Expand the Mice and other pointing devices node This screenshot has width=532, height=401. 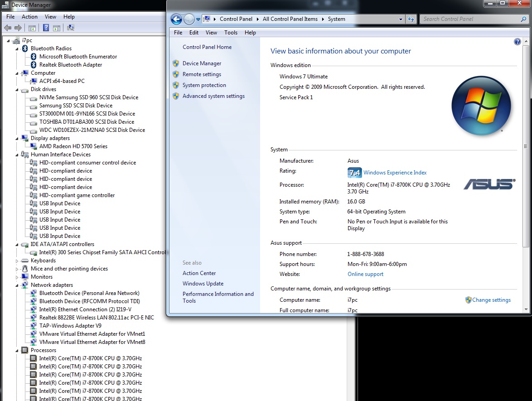click(x=17, y=269)
